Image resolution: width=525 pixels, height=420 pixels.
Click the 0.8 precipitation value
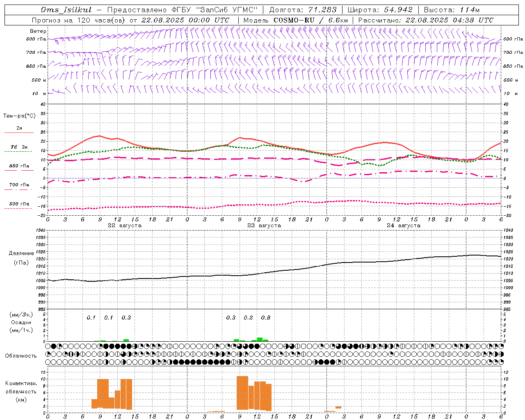[266, 317]
